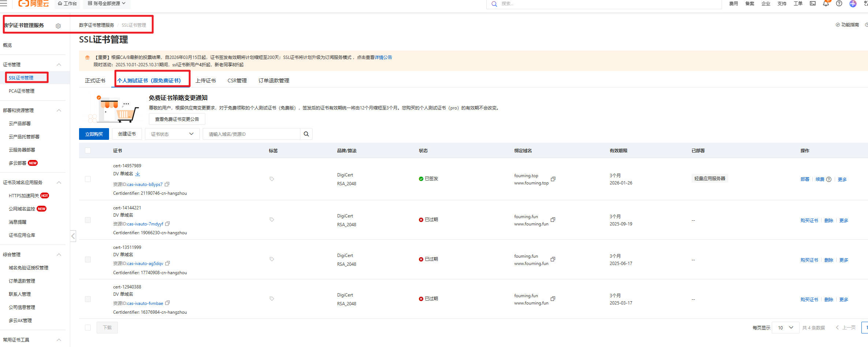The height and width of the screenshot is (347, 868).
Task: Open the CSR管理 tab
Action: [237, 81]
